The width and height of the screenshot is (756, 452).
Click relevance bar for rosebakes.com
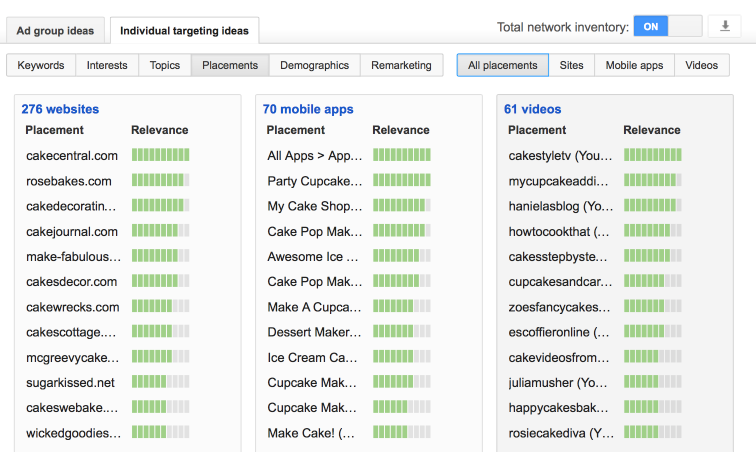click(x=160, y=181)
